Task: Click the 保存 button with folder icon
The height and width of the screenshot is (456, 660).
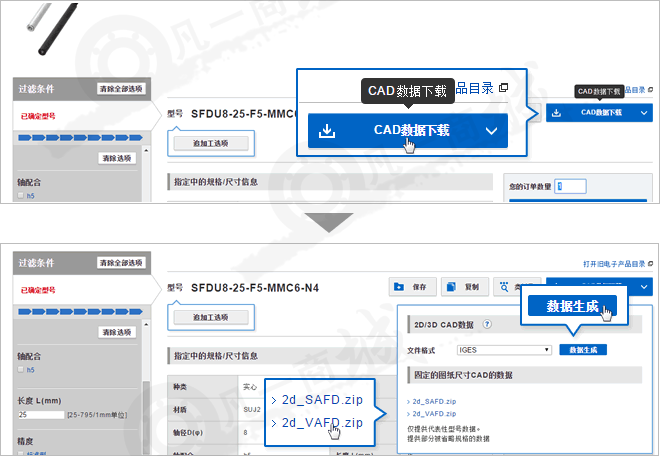Action: click(413, 286)
